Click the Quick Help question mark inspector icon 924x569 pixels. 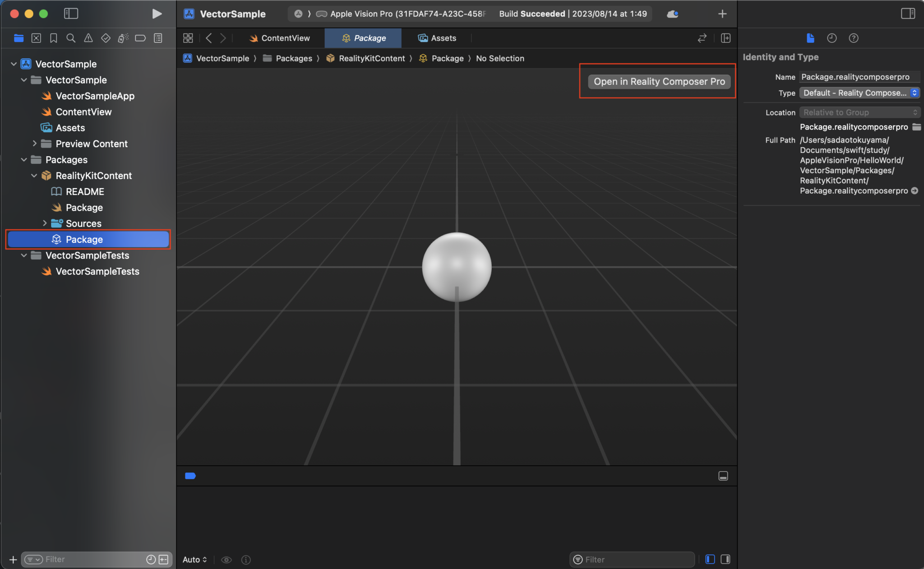853,38
